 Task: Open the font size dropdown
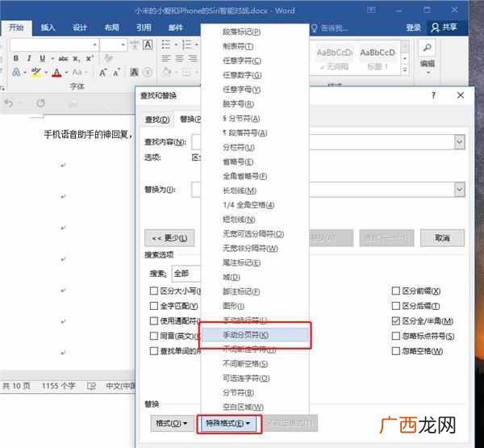[x=123, y=45]
